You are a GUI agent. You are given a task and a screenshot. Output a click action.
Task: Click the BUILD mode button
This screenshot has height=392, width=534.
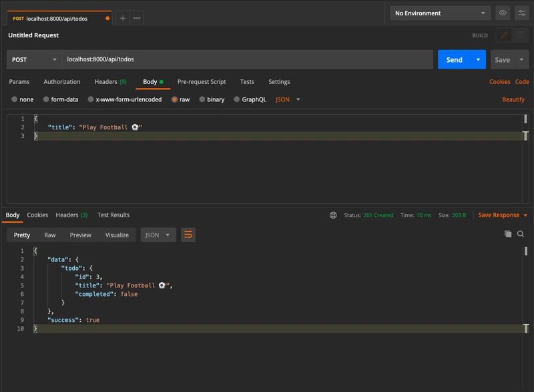[479, 35]
